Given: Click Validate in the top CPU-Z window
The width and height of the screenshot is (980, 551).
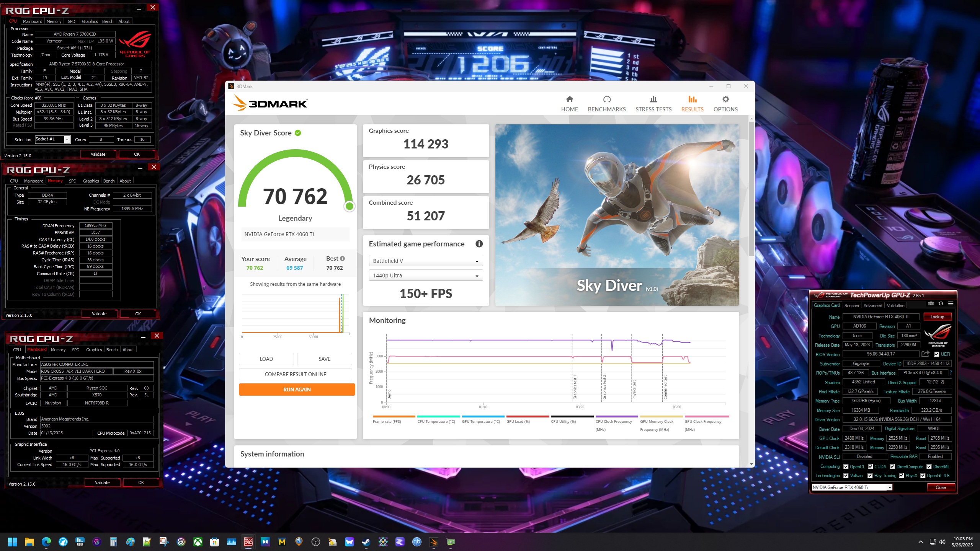Looking at the screenshot, I should click(98, 154).
